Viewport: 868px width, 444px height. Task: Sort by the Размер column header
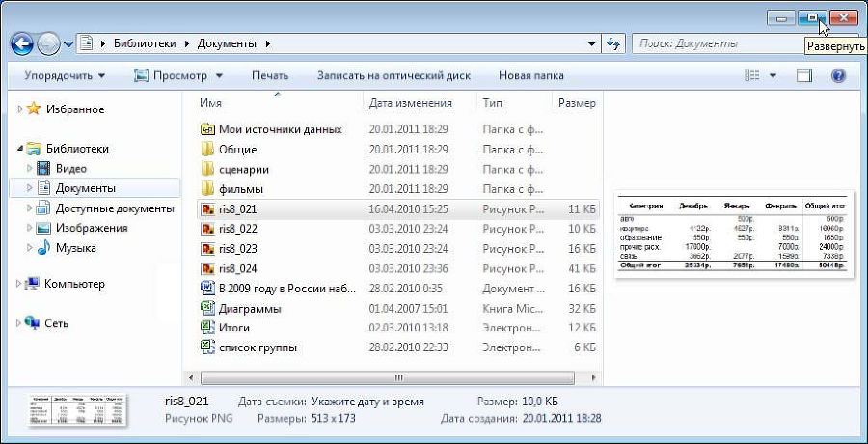click(577, 103)
